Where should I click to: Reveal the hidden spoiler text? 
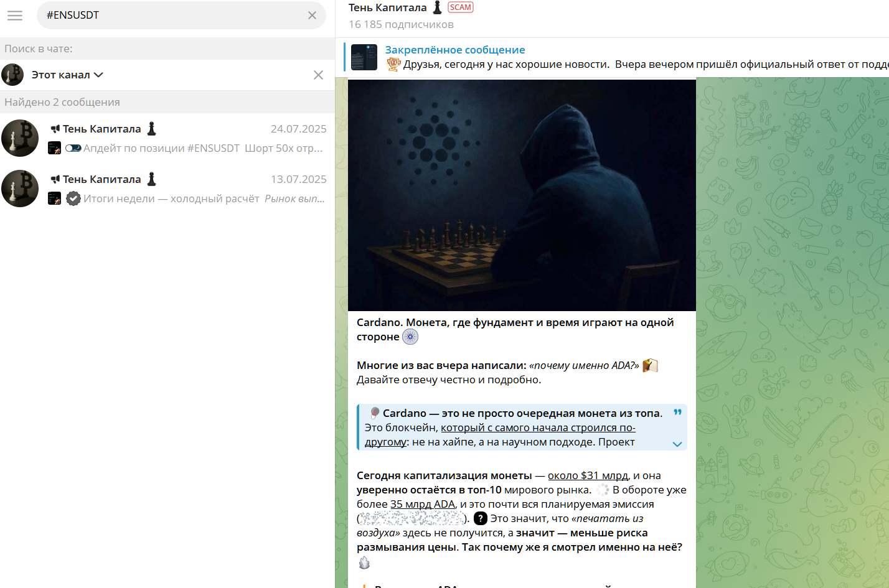(412, 518)
